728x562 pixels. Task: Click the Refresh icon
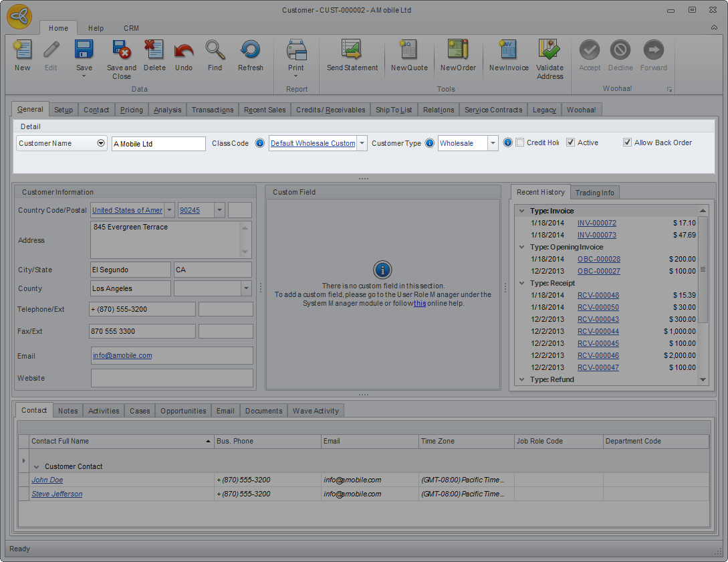click(x=250, y=50)
